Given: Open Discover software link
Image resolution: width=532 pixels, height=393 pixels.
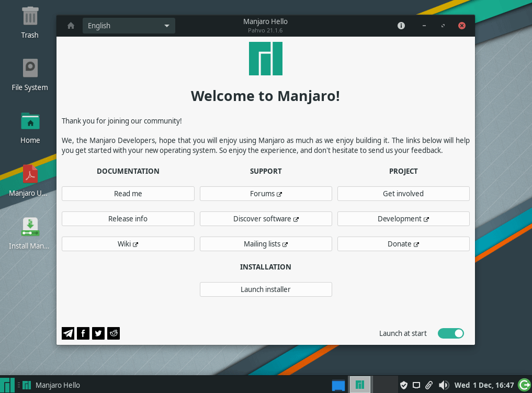Looking at the screenshot, I should coord(266,219).
